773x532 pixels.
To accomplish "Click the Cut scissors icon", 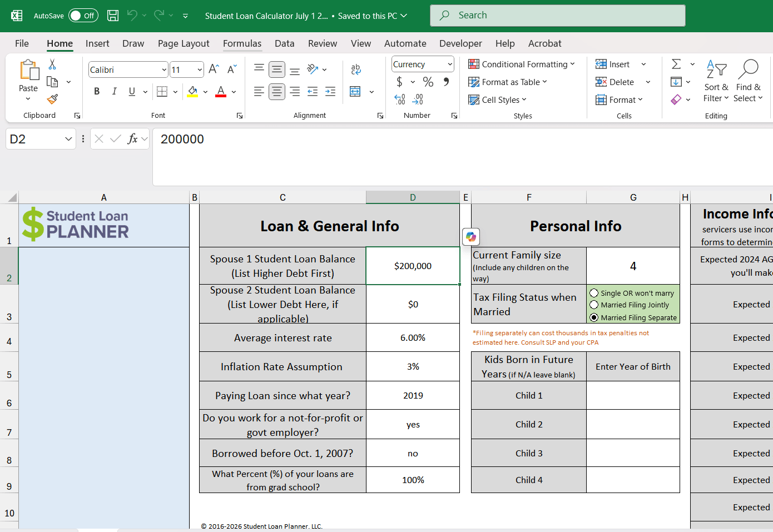I will [52, 64].
